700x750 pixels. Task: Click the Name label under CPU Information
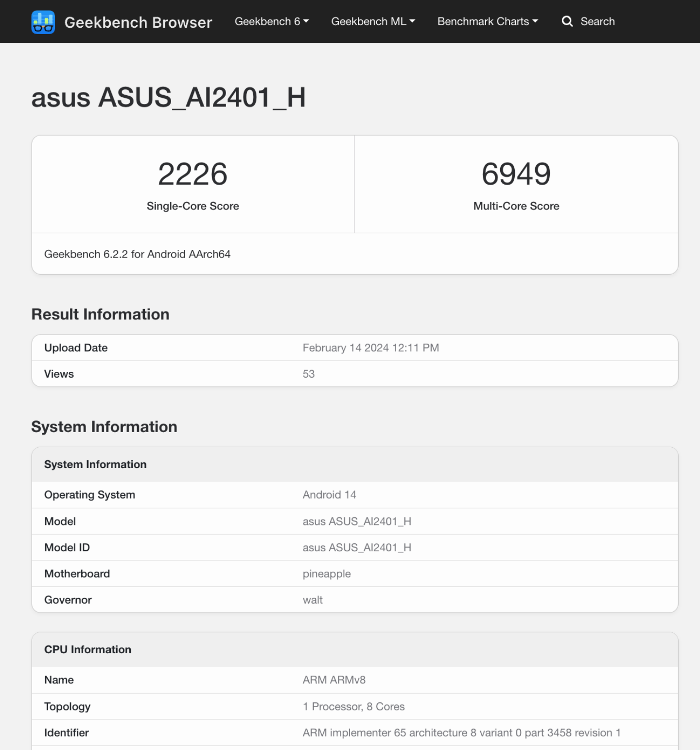(59, 680)
